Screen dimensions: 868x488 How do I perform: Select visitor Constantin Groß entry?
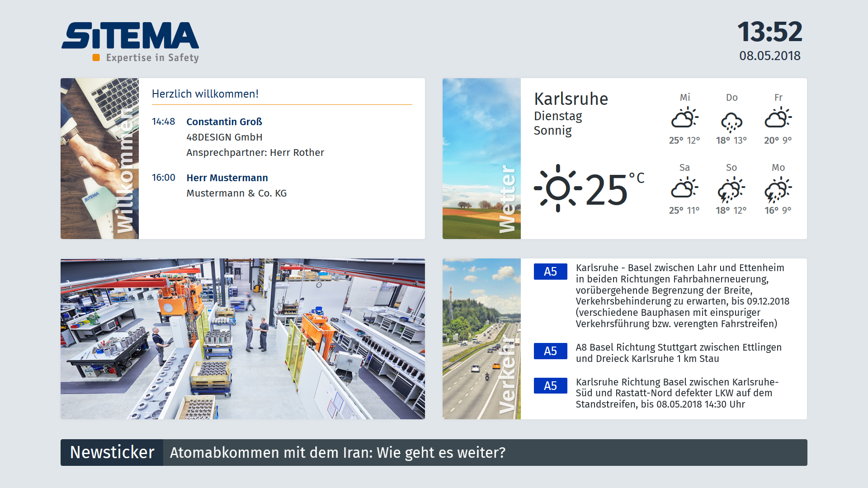coord(224,122)
